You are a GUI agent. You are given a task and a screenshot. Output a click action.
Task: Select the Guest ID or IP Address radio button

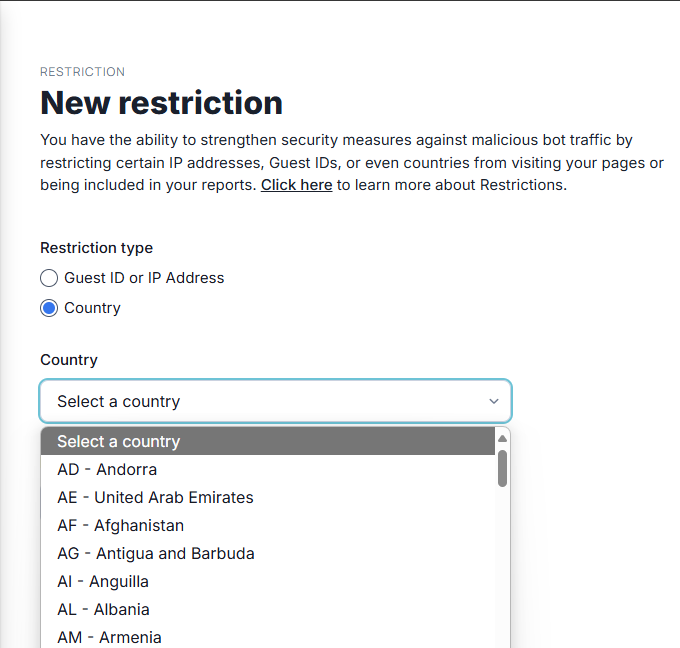49,278
